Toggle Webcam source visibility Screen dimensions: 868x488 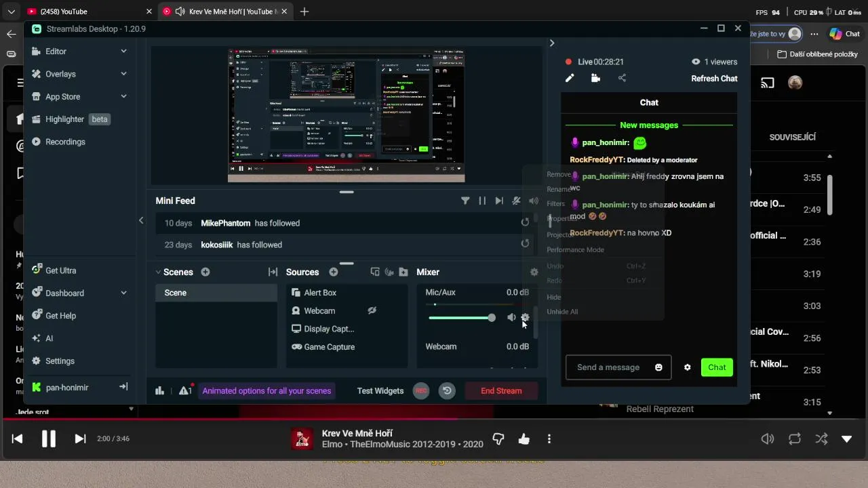tap(372, 310)
